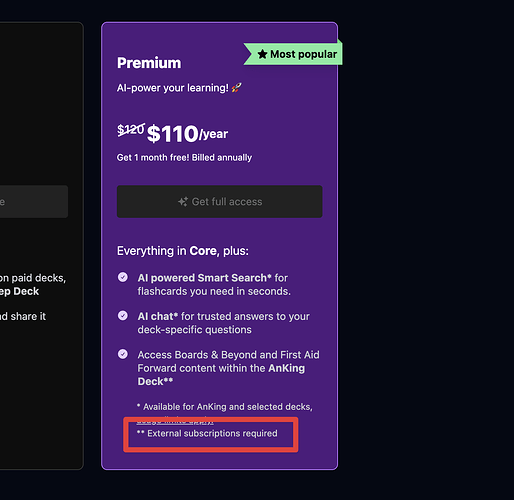Image resolution: width=514 pixels, height=500 pixels.
Task: Click the sparkle icon in Get full access button
Action: [183, 202]
